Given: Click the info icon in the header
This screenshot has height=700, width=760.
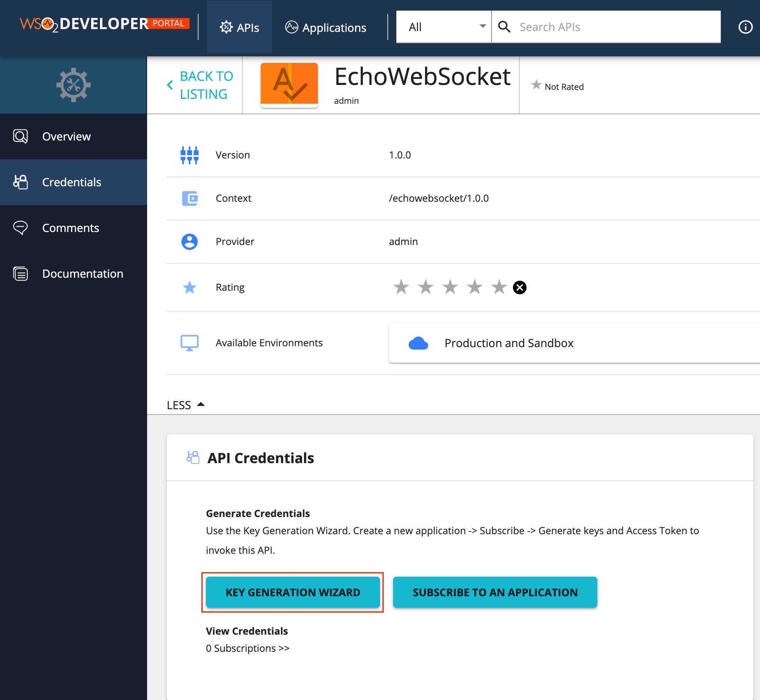Looking at the screenshot, I should [x=745, y=27].
